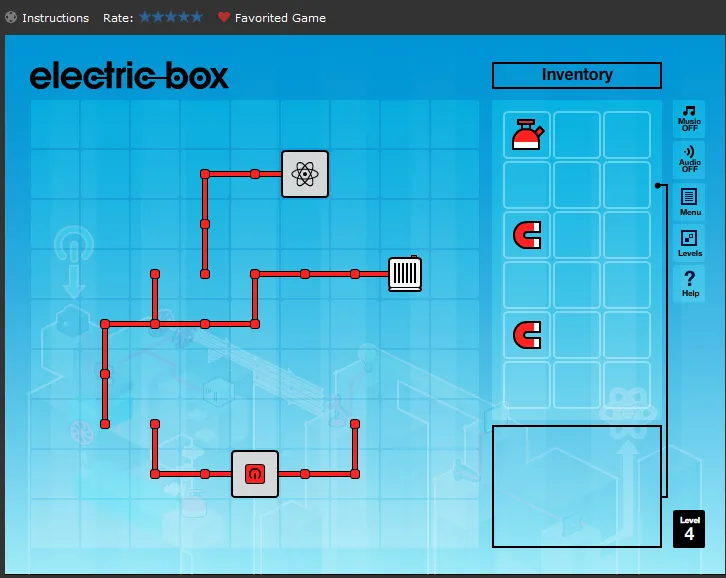The width and height of the screenshot is (726, 578).
Task: Rate the game three stars
Action: (171, 17)
